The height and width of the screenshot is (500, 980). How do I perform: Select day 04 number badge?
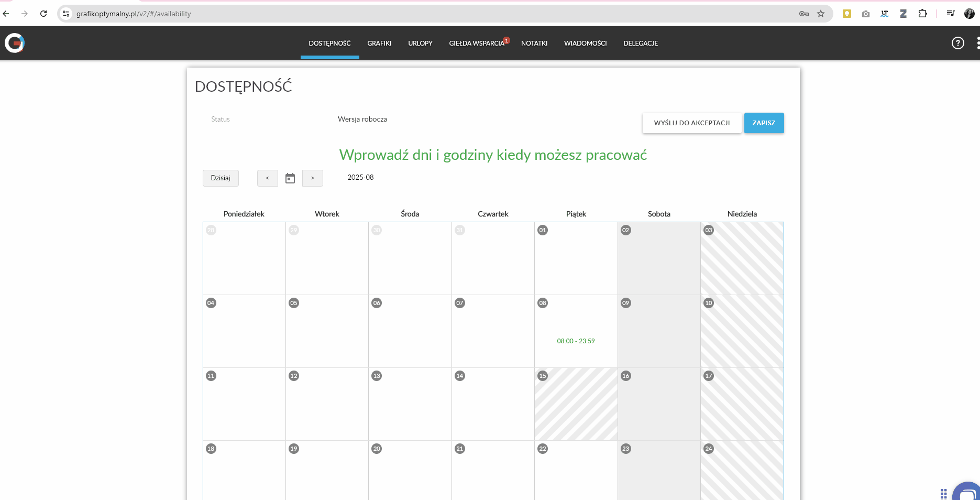point(211,303)
